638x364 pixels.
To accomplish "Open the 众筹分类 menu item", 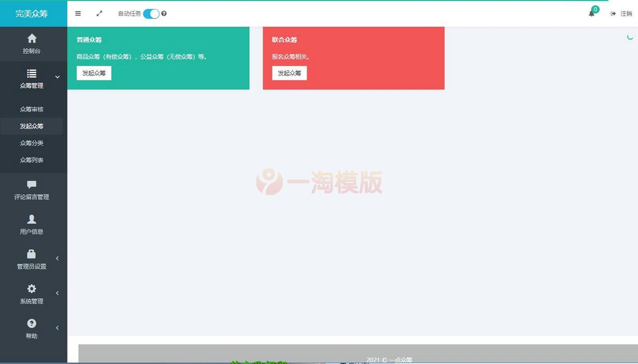I will [32, 143].
